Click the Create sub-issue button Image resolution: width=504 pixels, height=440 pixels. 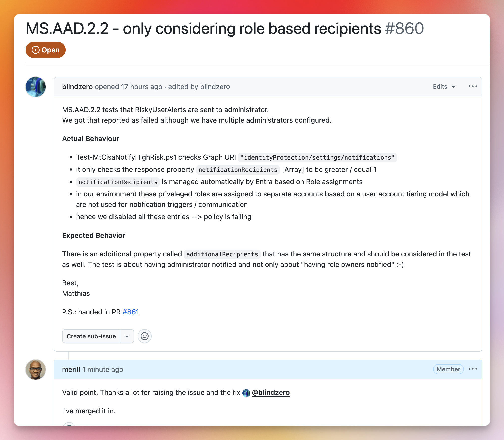(91, 336)
